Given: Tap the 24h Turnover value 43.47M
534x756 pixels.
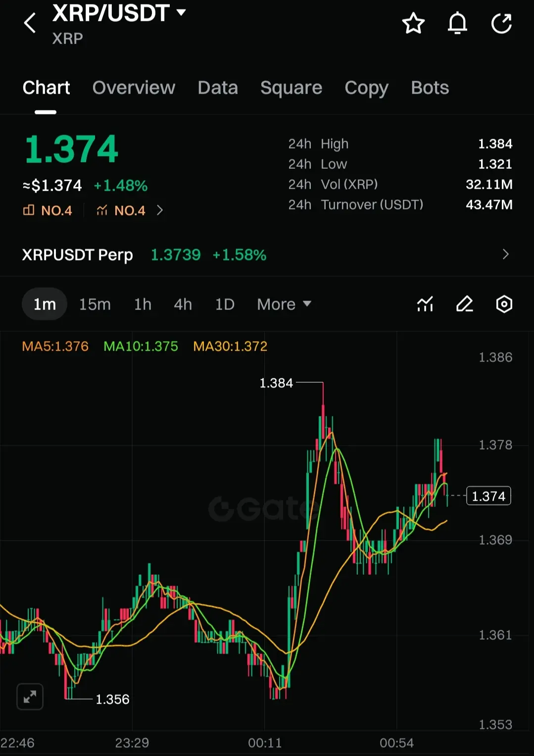Looking at the screenshot, I should [489, 204].
